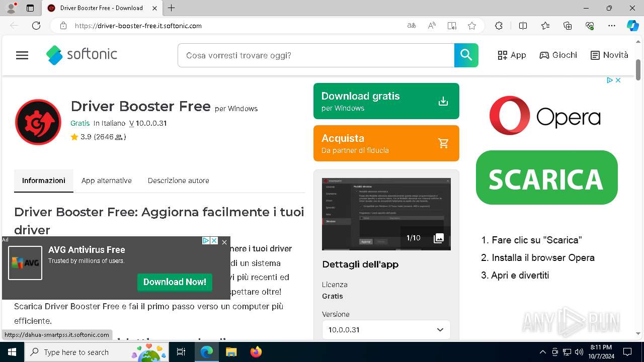Screen dimensions: 644x362
Task: Click the gallery images icon on screenshot
Action: (x=439, y=238)
